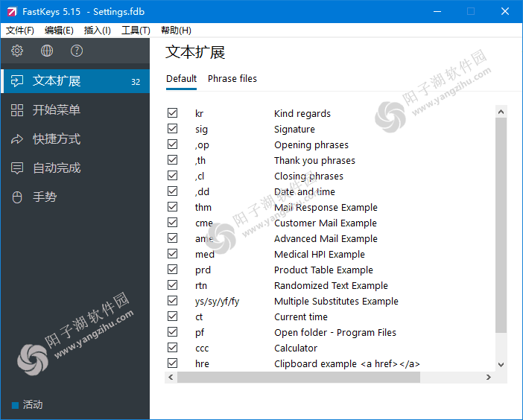Click the horizontal scrollbar left arrow
Viewport: 523px width, 420px height.
point(171,378)
